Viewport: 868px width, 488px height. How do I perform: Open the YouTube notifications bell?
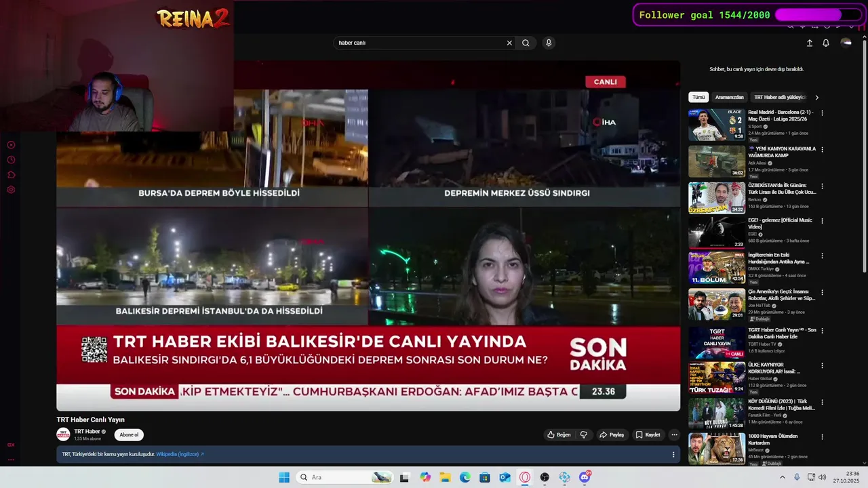click(826, 43)
